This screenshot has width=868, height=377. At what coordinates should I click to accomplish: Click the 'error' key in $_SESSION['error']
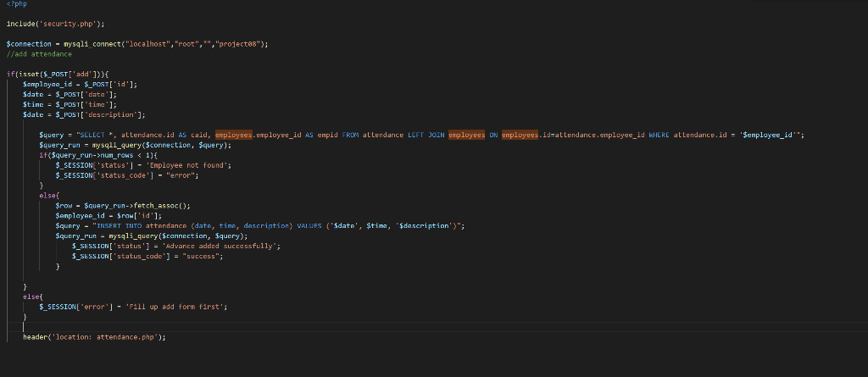pyautogui.click(x=93, y=306)
